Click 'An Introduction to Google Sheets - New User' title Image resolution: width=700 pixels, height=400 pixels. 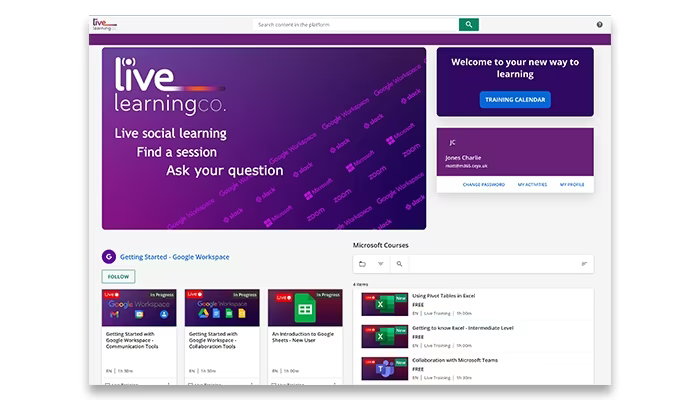click(303, 337)
